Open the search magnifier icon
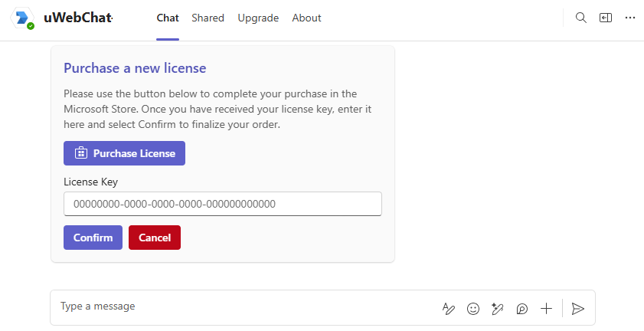The height and width of the screenshot is (331, 644). click(x=581, y=18)
